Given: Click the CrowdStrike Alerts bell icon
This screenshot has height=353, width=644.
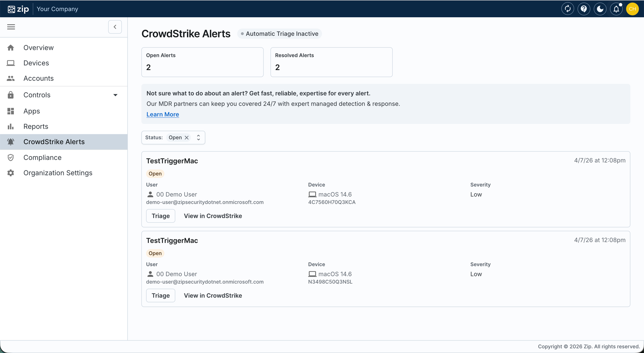Looking at the screenshot, I should point(11,142).
